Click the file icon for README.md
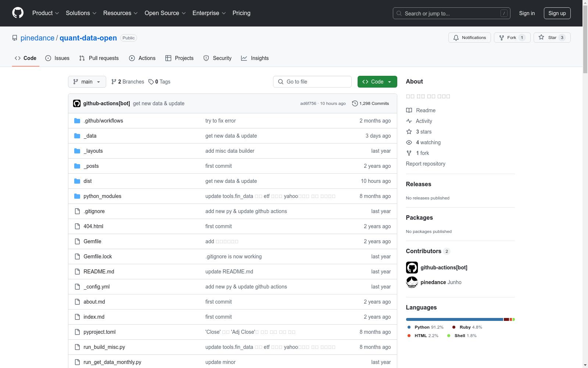The height and width of the screenshot is (368, 588). pyautogui.click(x=77, y=272)
